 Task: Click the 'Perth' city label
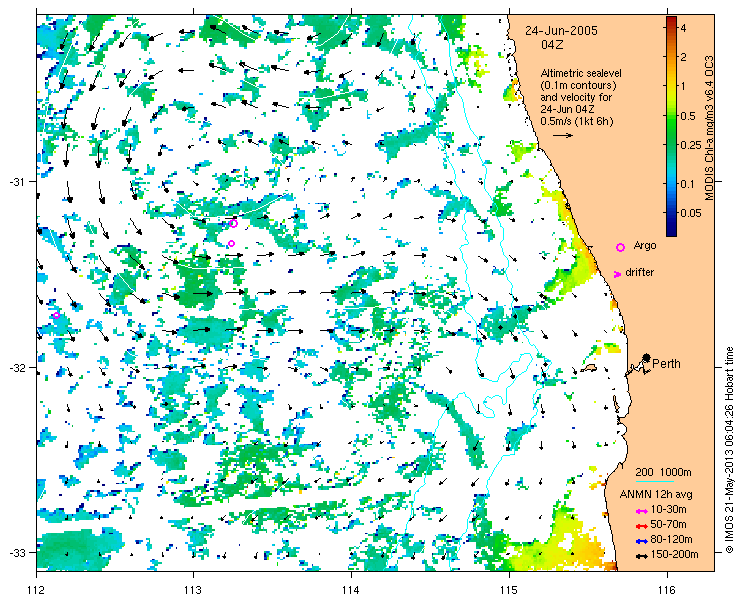pos(666,364)
